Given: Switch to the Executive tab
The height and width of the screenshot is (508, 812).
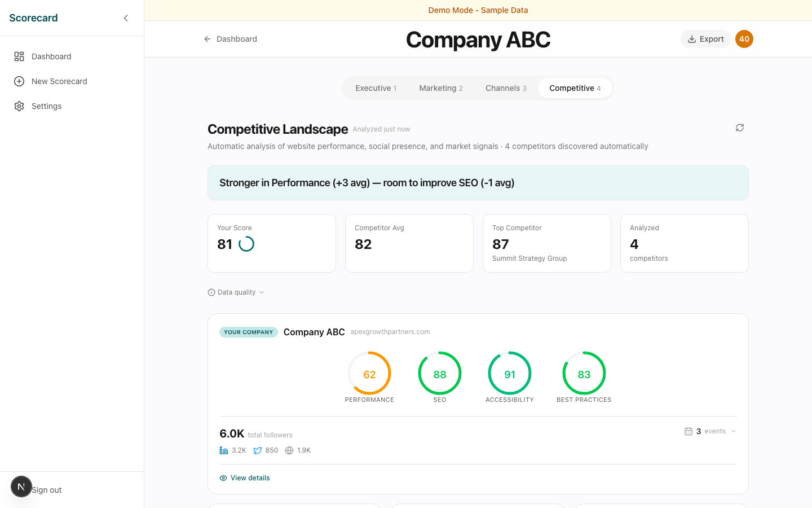Looking at the screenshot, I should tap(376, 88).
